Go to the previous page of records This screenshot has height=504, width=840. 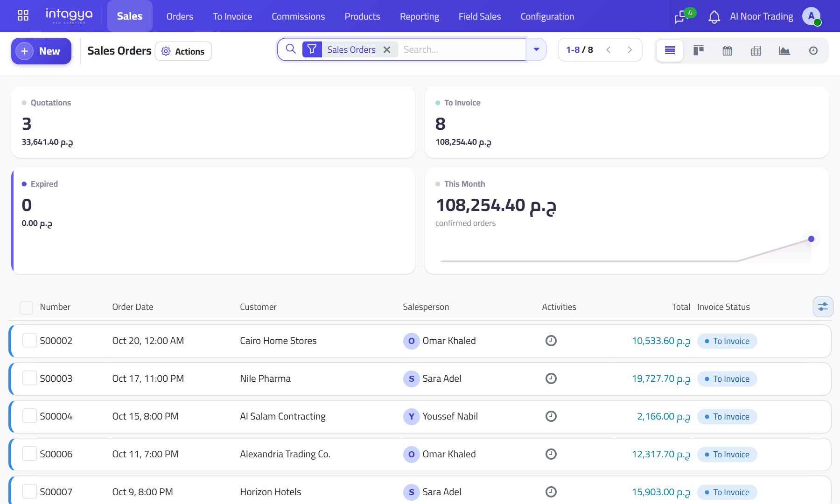point(609,49)
